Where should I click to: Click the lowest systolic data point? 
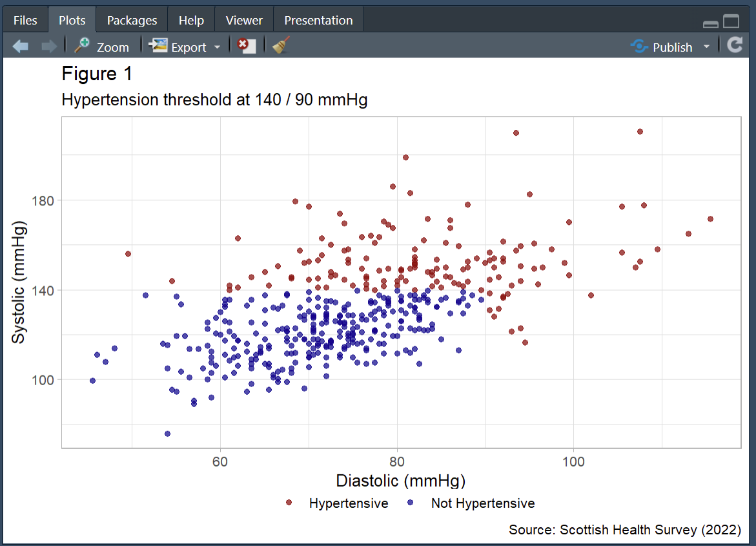point(167,434)
